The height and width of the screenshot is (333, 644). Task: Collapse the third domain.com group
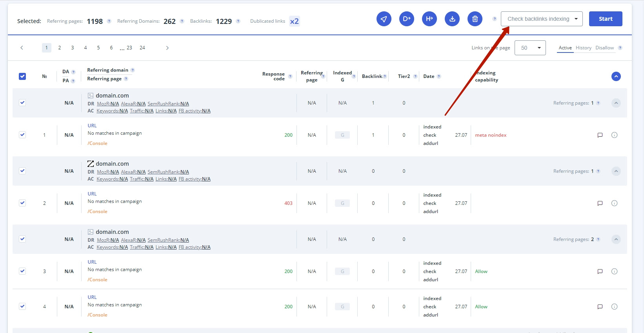(x=616, y=239)
